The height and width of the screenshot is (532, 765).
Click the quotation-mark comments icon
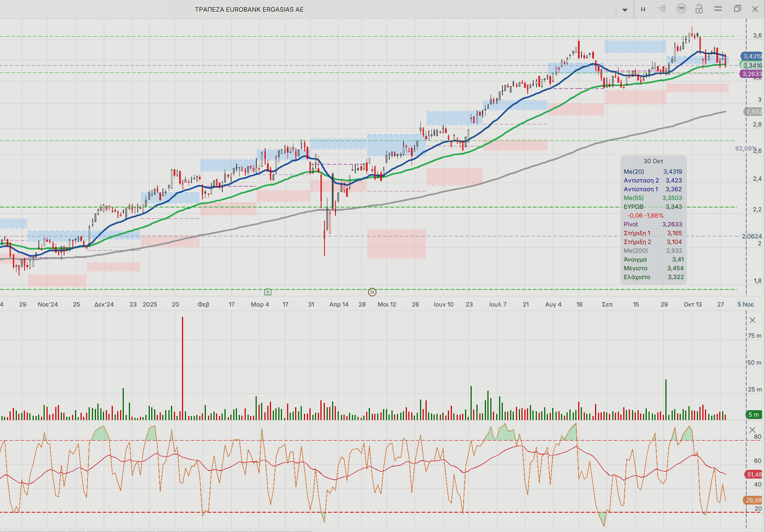[681, 9]
